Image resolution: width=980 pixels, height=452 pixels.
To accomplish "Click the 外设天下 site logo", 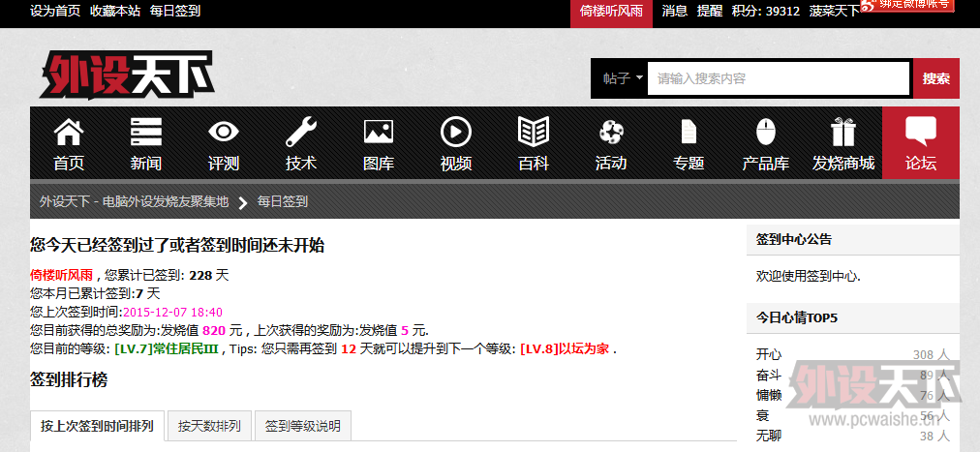I will pos(126,75).
